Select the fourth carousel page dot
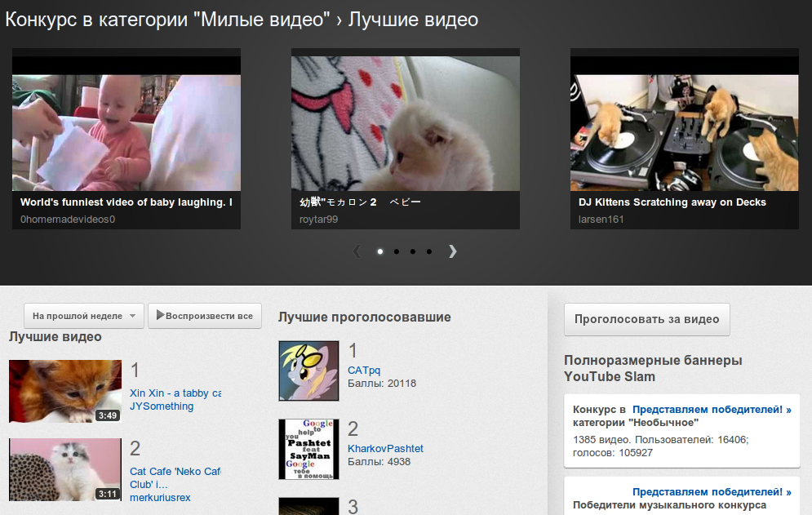Screen dimensions: 812x515 [x=428, y=251]
